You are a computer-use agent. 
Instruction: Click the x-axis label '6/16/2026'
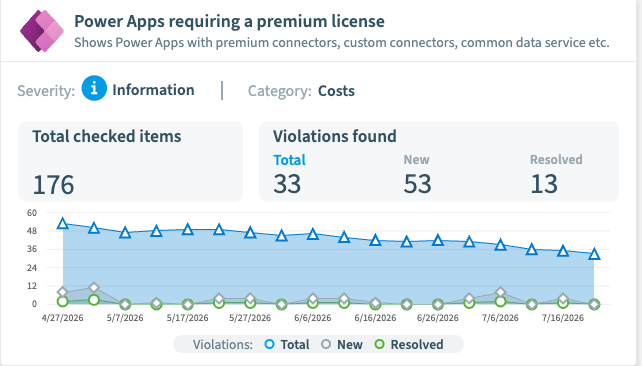click(x=375, y=318)
